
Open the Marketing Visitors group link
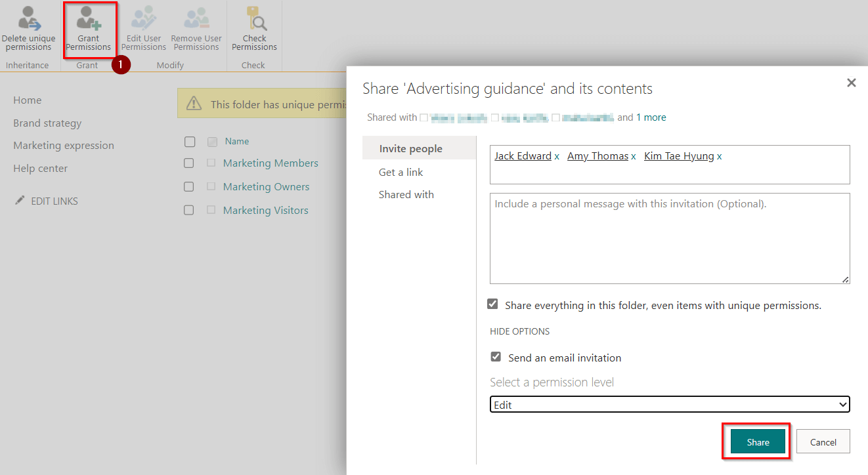(x=265, y=211)
